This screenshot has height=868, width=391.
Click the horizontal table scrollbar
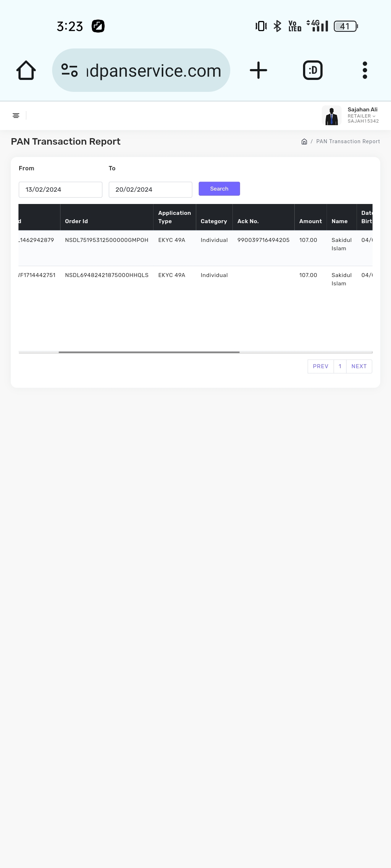(x=149, y=352)
